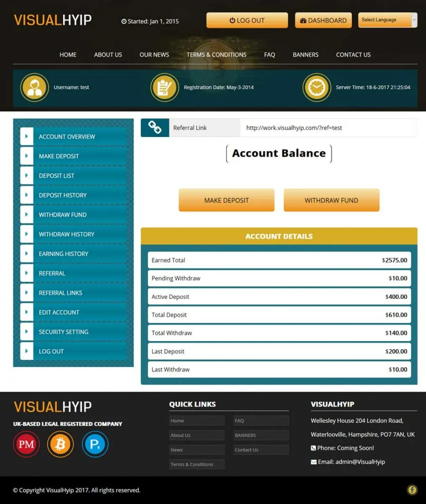Click the Perfect Money PM icon in footer
The image size is (426, 504).
pos(26,444)
